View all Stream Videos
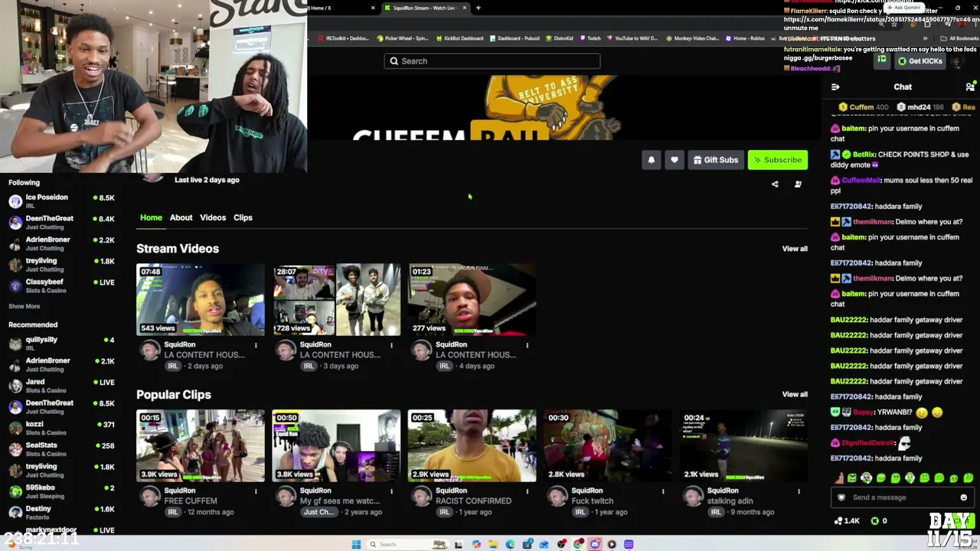The height and width of the screenshot is (551, 980). pos(795,249)
